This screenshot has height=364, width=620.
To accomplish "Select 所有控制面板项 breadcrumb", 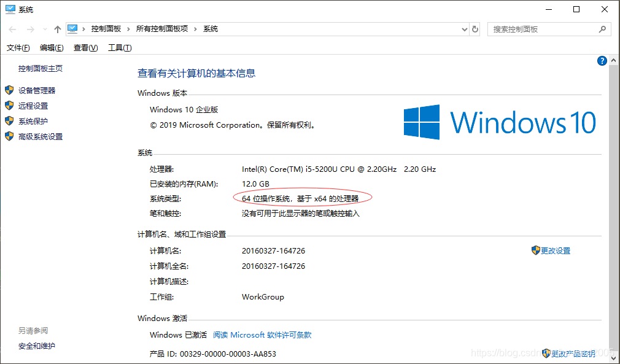I will tap(162, 29).
